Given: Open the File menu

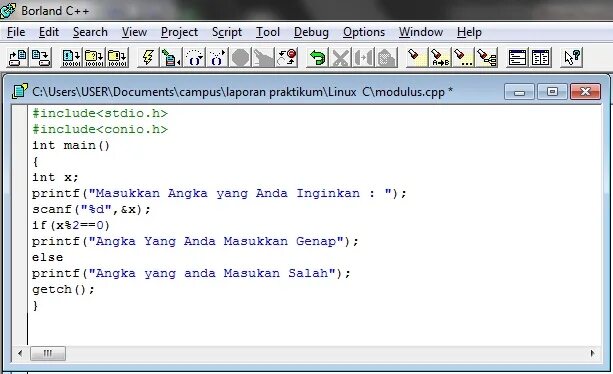Looking at the screenshot, I should pyautogui.click(x=16, y=32).
